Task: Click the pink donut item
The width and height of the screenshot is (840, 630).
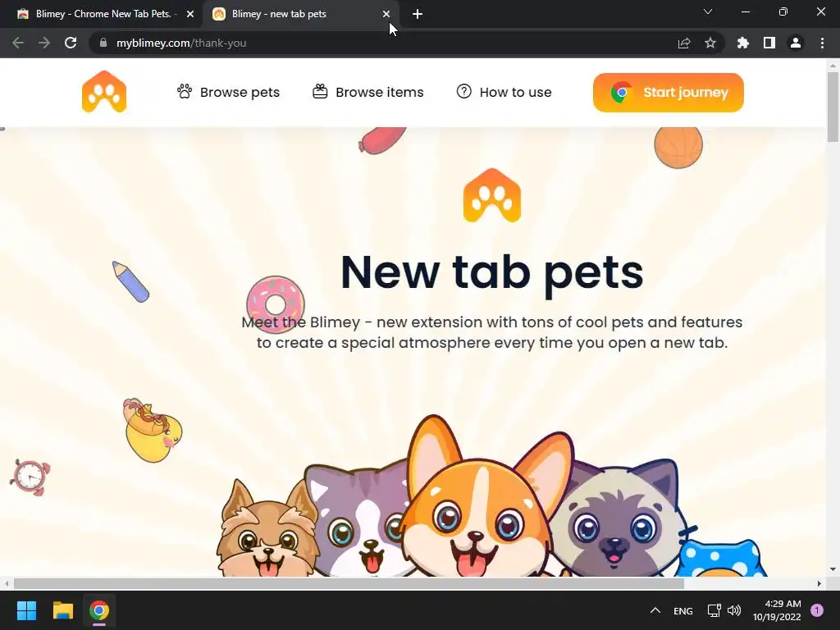Action: pyautogui.click(x=276, y=304)
